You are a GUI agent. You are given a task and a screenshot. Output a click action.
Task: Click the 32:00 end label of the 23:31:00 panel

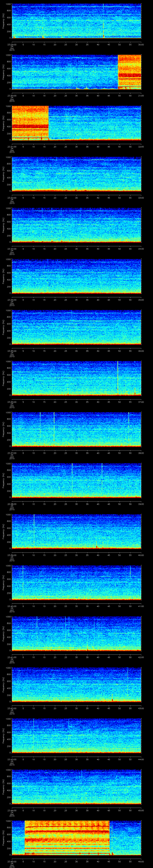point(141,147)
